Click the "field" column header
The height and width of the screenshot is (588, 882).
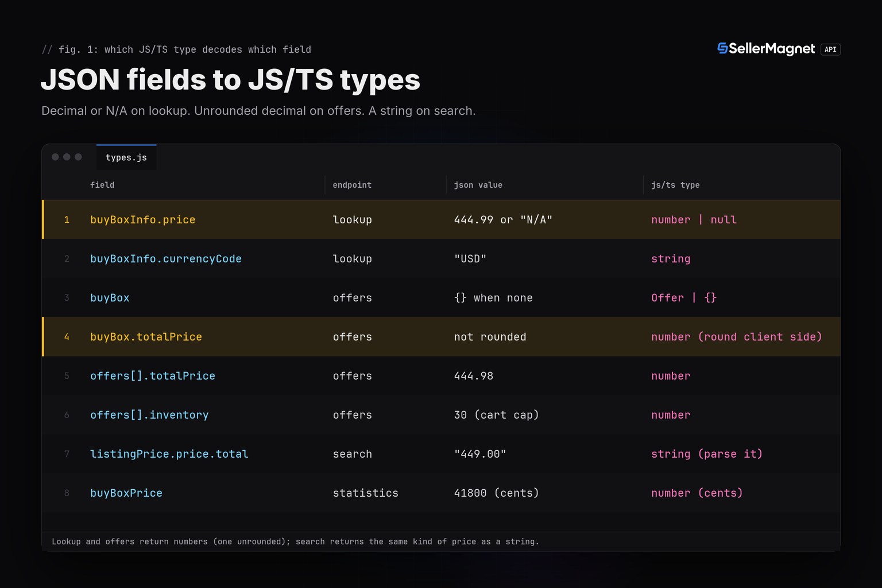pos(102,185)
